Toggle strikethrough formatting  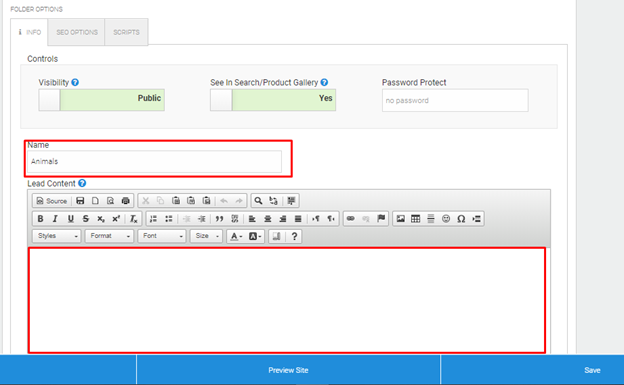[x=86, y=219]
